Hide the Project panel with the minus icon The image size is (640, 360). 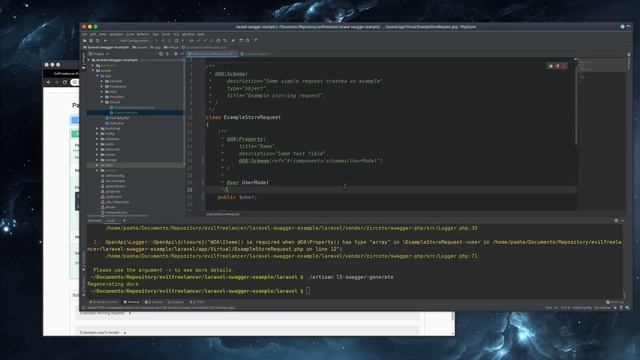(x=182, y=54)
